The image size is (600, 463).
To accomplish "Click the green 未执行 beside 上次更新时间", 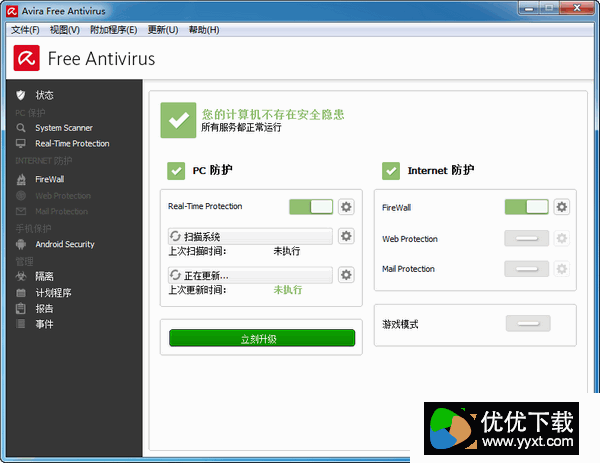I will (x=288, y=290).
